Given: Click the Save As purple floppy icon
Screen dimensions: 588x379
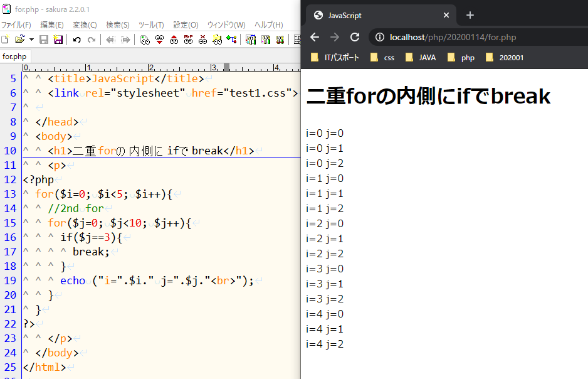Looking at the screenshot, I should tap(58, 40).
